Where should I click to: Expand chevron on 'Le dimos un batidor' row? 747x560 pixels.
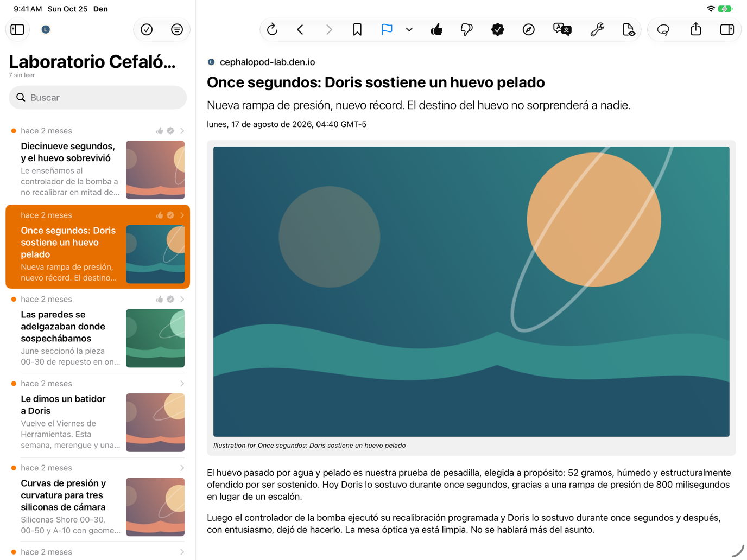pyautogui.click(x=182, y=384)
